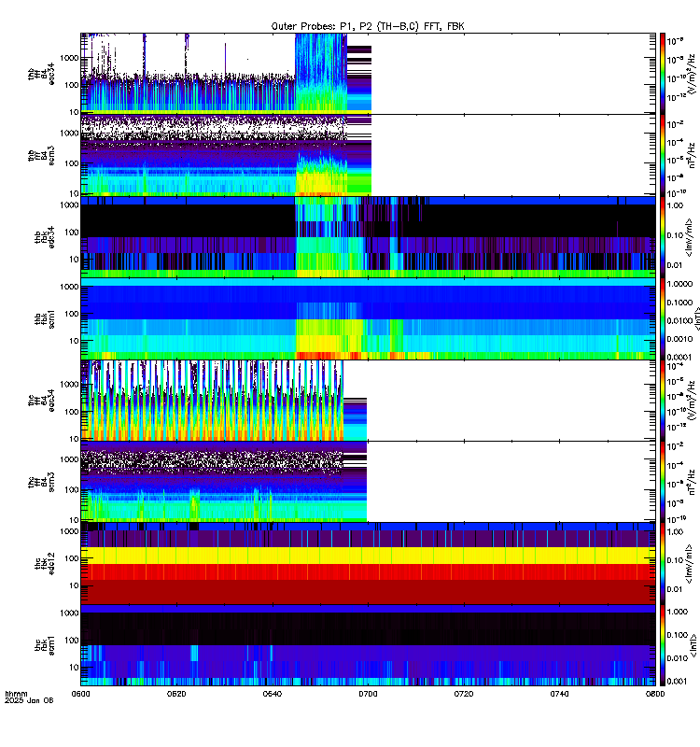Click the (V/m)²/Hz unit label of thc eac34
Image resolution: width=700 pixels, height=747 pixels.
click(x=693, y=401)
